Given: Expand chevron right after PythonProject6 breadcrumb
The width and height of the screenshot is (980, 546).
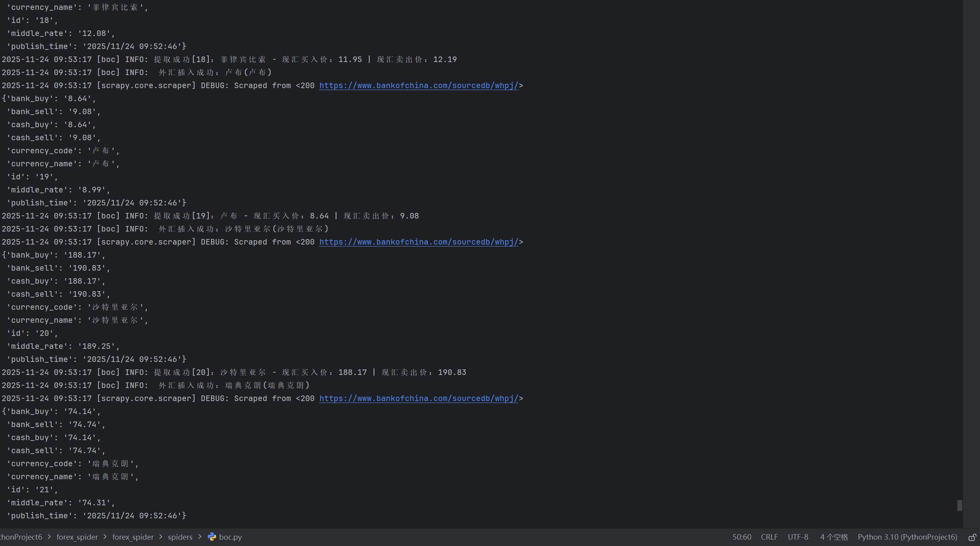Looking at the screenshot, I should [49, 537].
